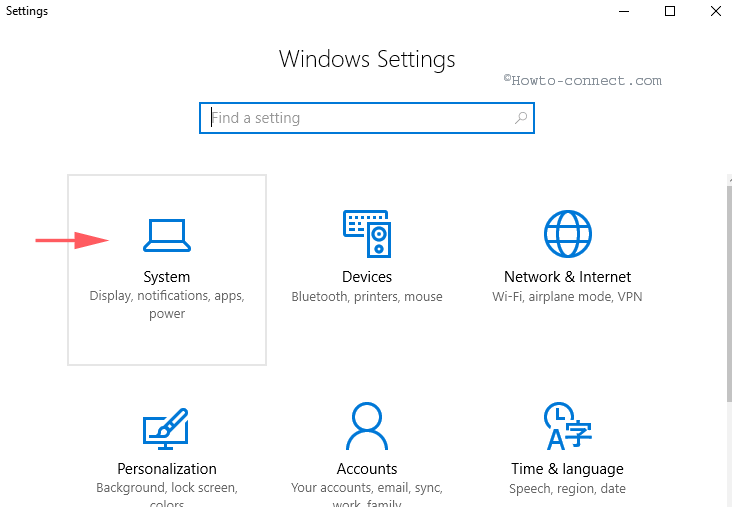Focus the Find a setting search box
The image size is (732, 507).
(367, 118)
